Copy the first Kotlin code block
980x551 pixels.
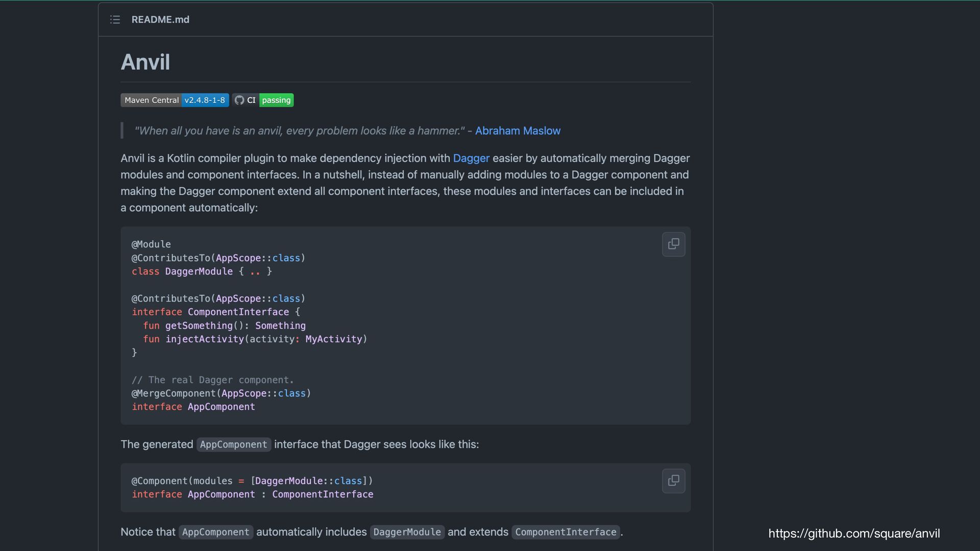[x=673, y=244]
